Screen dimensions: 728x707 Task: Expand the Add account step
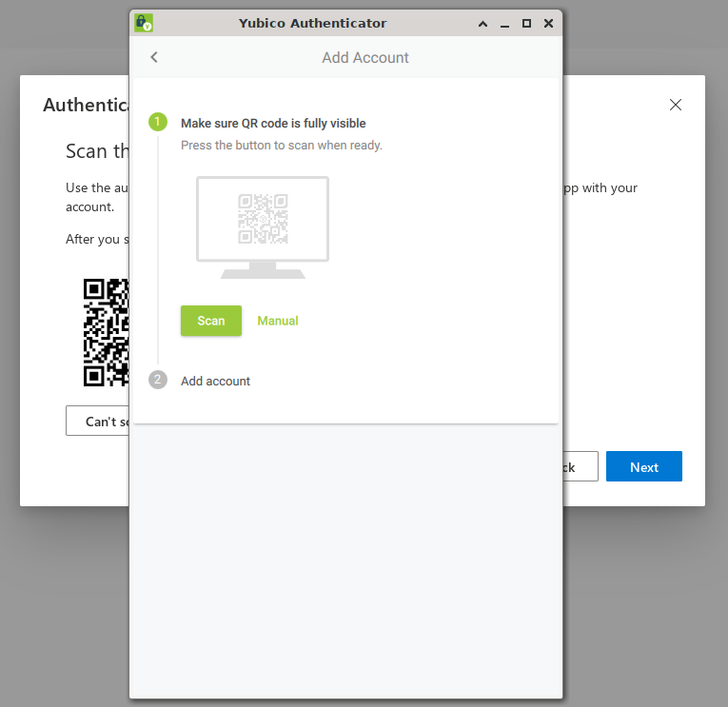215,382
